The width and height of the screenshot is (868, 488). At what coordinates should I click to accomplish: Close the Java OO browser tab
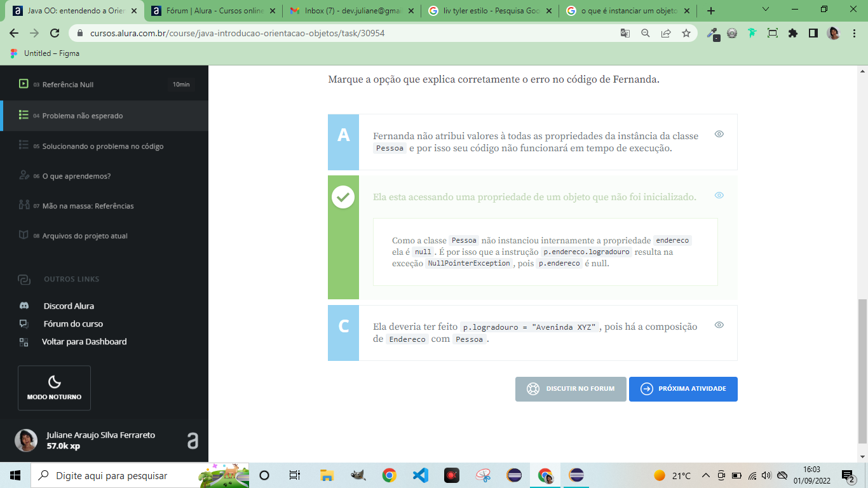[133, 11]
